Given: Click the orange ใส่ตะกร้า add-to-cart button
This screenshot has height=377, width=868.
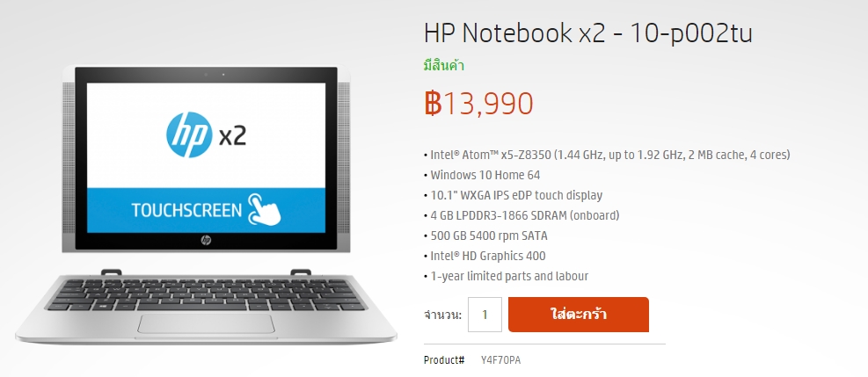Looking at the screenshot, I should (x=579, y=315).
